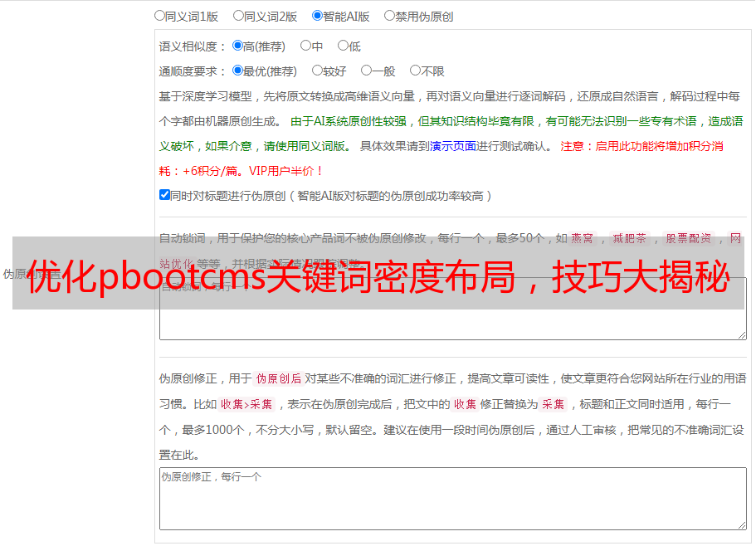Viewport: 756px width, 546px height.
Task: Select the 同义词2版 radio option
Action: click(x=238, y=16)
